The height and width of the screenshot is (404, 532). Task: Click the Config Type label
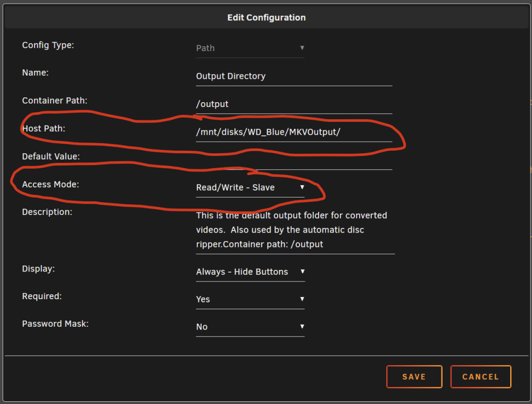pos(48,45)
